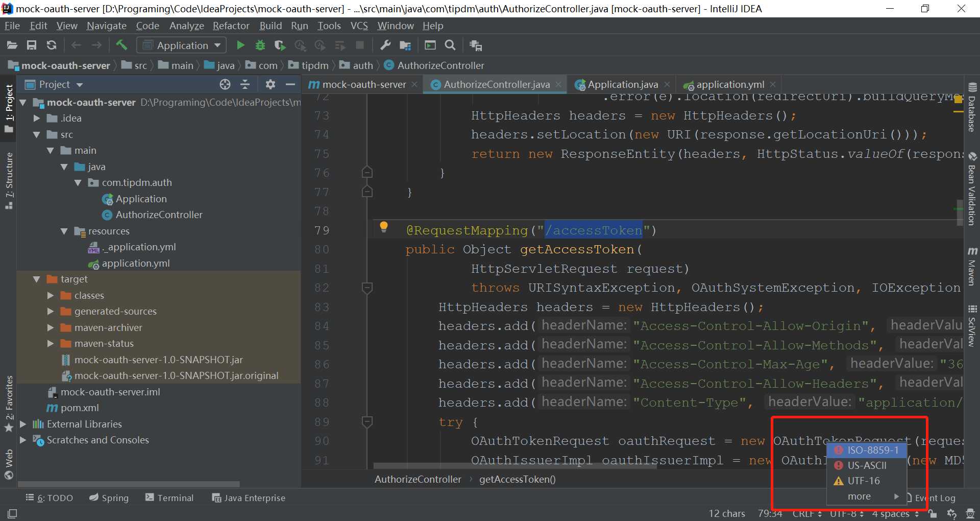The image size is (980, 521).
Task: Click bottom-left tool window toggle icon
Action: click(x=12, y=513)
